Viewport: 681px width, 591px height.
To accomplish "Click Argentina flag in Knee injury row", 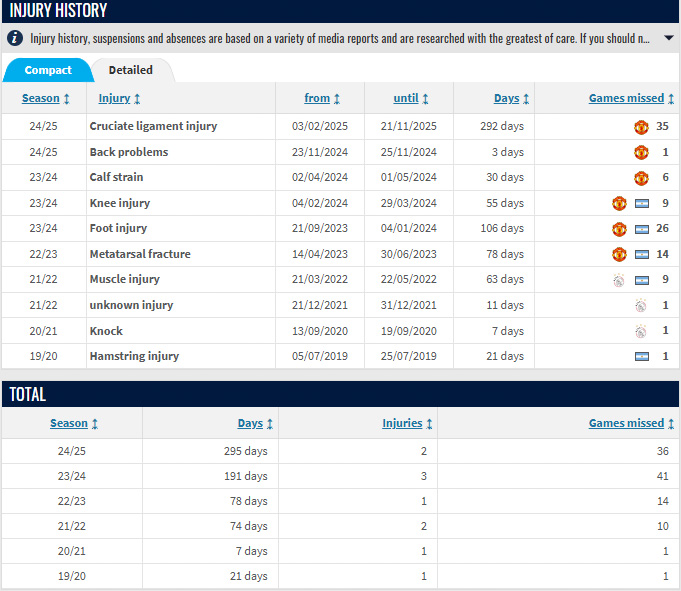I will [x=641, y=203].
